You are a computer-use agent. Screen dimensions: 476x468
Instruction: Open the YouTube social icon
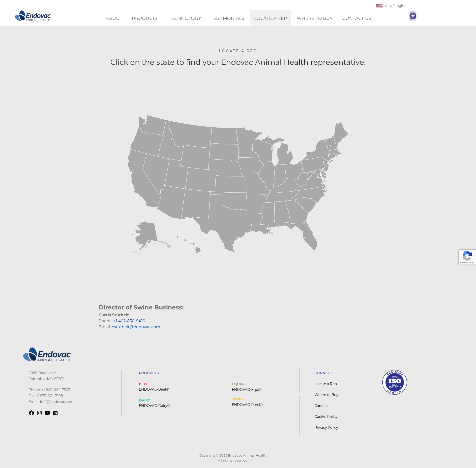coord(47,413)
